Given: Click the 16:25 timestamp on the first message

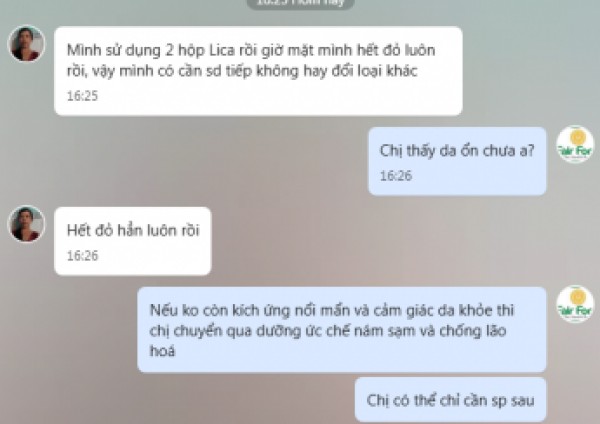Looking at the screenshot, I should point(82,96).
